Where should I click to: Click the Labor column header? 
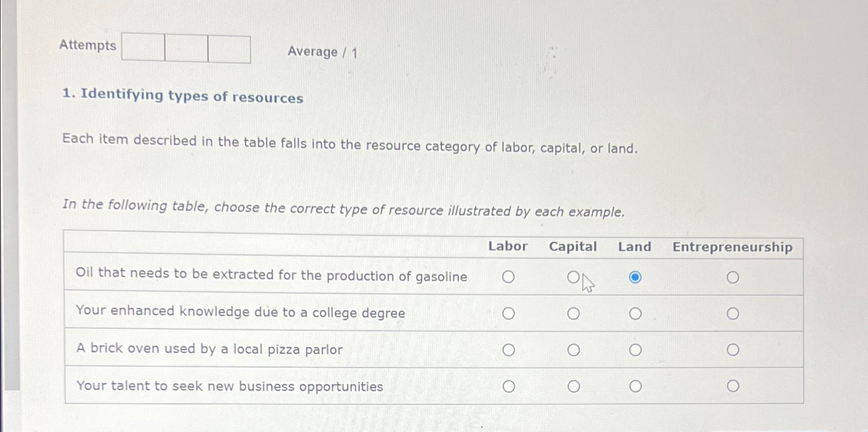(x=507, y=247)
